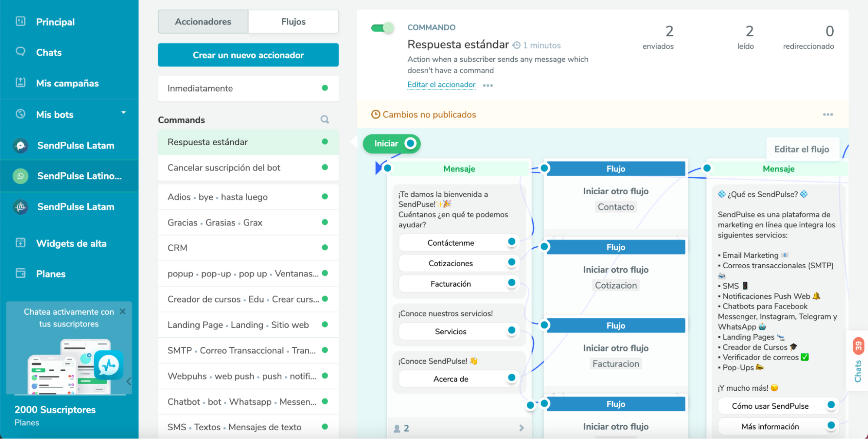
Task: Click the pulse chat icon in the promo banner
Action: click(109, 365)
